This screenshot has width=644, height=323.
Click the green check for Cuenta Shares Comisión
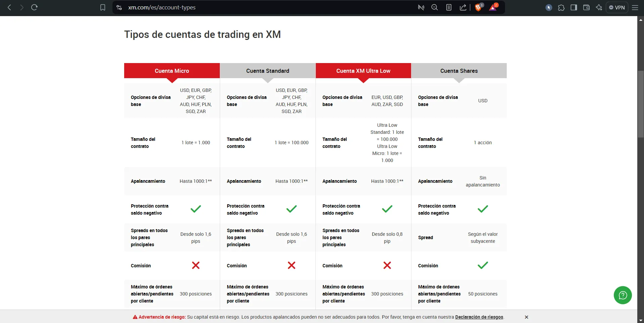click(483, 265)
